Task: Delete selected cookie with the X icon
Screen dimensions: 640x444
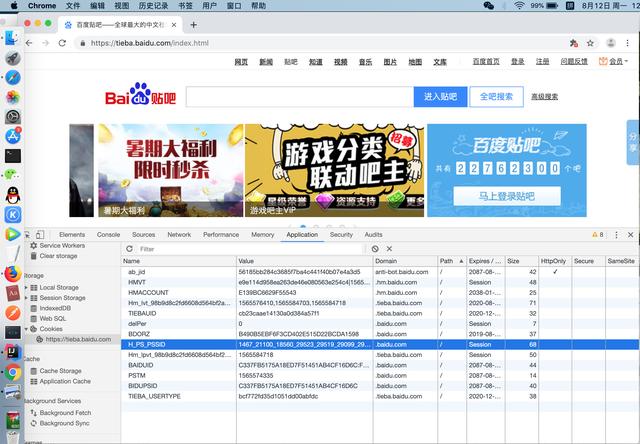Action: point(389,249)
